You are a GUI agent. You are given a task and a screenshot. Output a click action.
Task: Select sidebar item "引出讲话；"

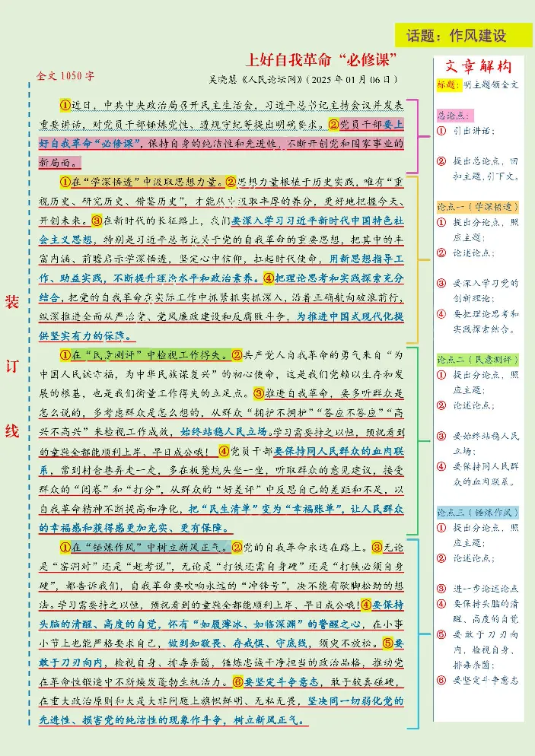(473, 131)
